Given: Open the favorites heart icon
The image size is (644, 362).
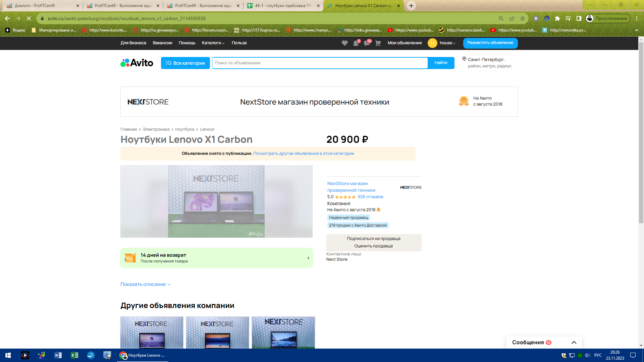Looking at the screenshot, I should (344, 43).
